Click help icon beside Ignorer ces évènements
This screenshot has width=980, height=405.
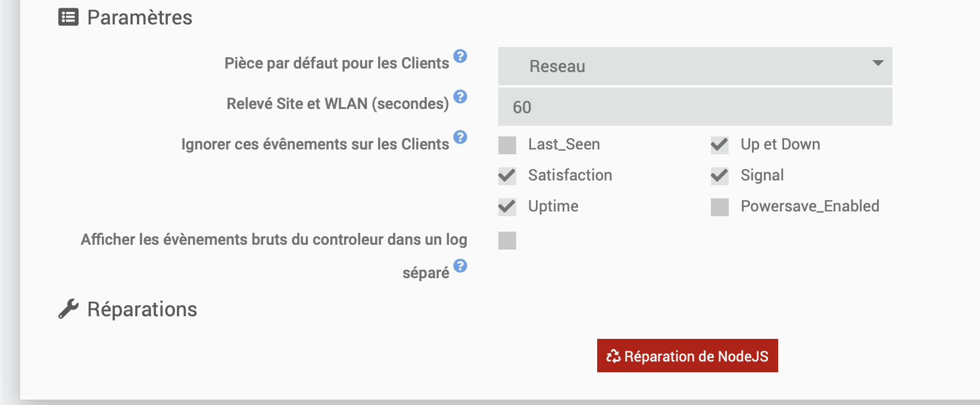pos(460,137)
